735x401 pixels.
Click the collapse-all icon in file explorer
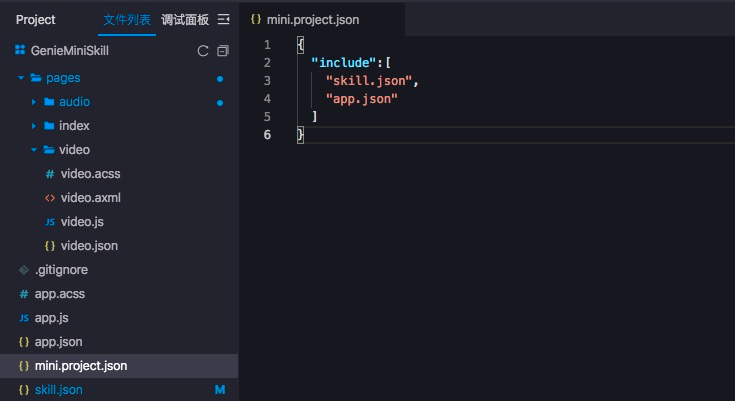pos(223,50)
